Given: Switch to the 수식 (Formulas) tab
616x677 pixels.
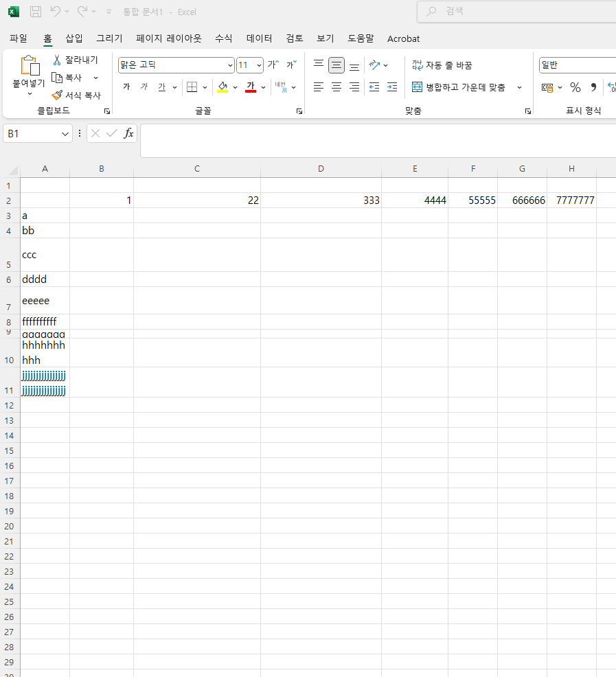Looking at the screenshot, I should [x=224, y=38].
